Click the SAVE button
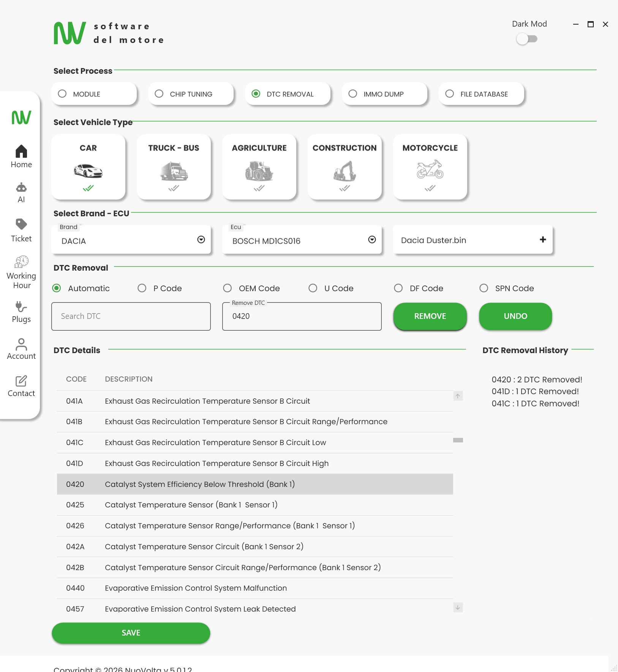Viewport: 618px width, 672px height. point(131,633)
